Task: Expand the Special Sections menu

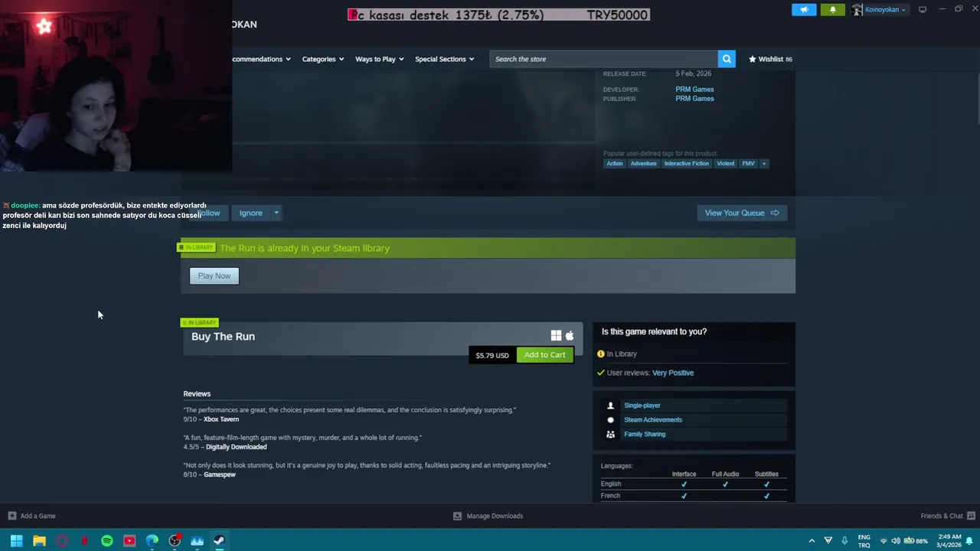Action: 445,59
